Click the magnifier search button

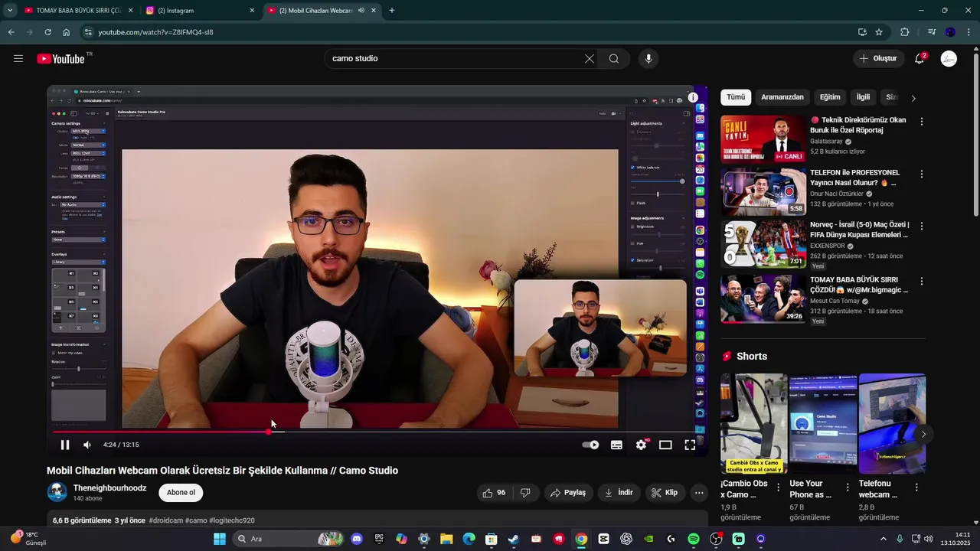[614, 59]
